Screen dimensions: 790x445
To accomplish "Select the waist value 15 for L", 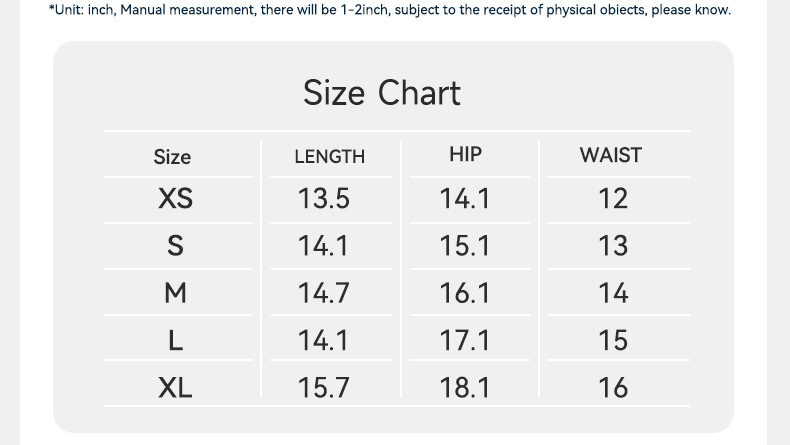I will (x=613, y=340).
